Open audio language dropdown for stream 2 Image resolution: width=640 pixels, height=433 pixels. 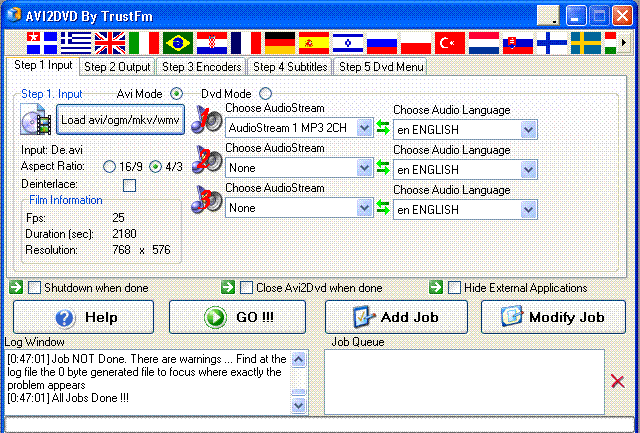pos(465,169)
